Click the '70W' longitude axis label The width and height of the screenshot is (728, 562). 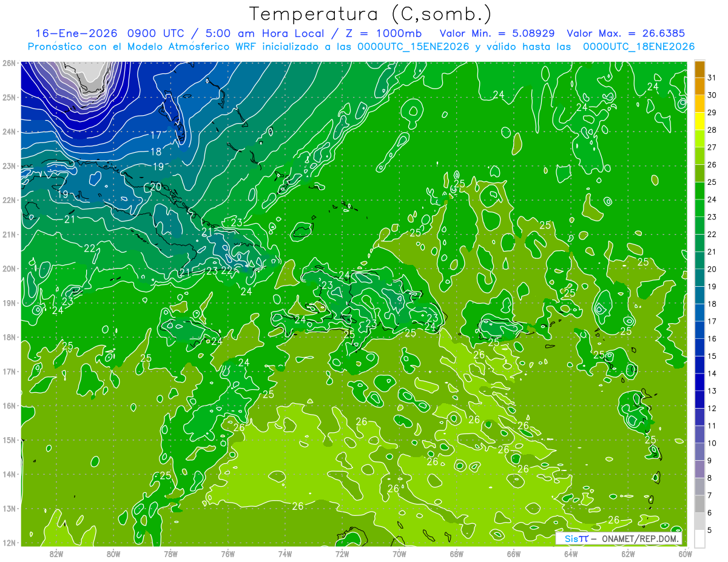point(399,554)
